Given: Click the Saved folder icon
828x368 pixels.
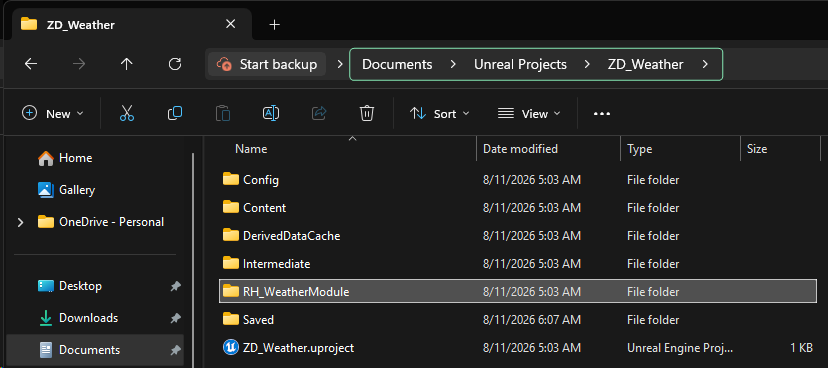Looking at the screenshot, I should pos(231,319).
